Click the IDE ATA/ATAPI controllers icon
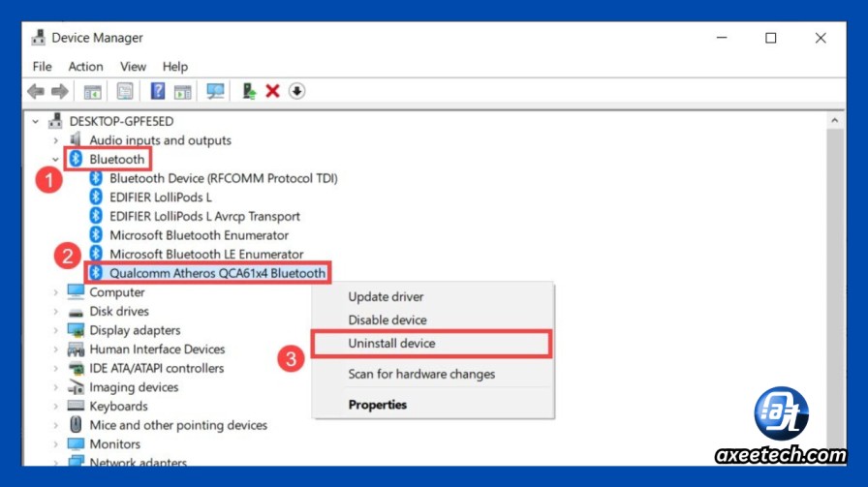The width and height of the screenshot is (868, 487). click(x=76, y=368)
